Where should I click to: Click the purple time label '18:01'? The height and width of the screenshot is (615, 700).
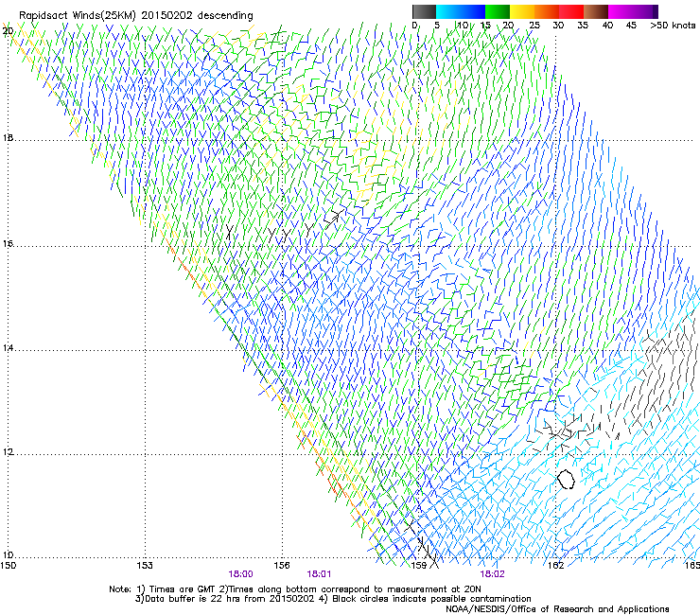(x=319, y=574)
